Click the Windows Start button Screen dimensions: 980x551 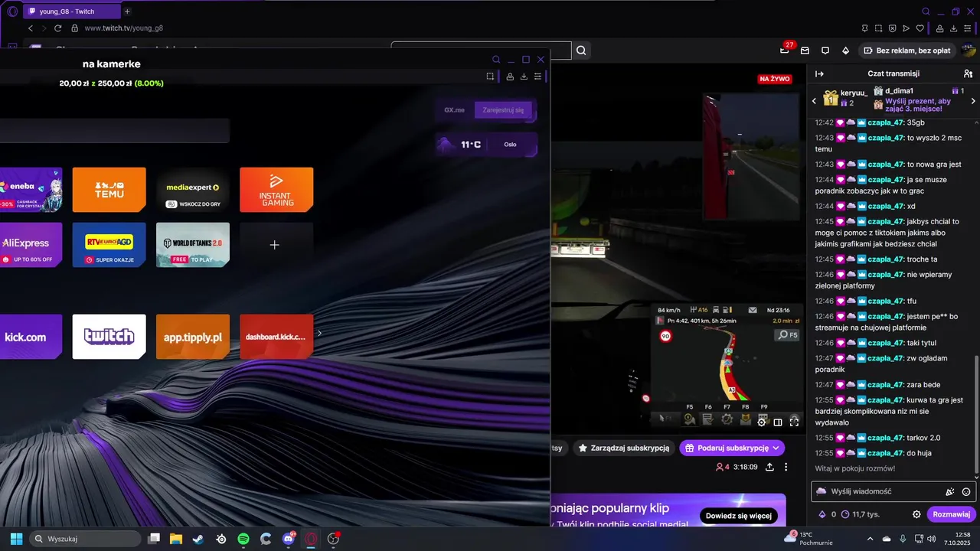[16, 539]
